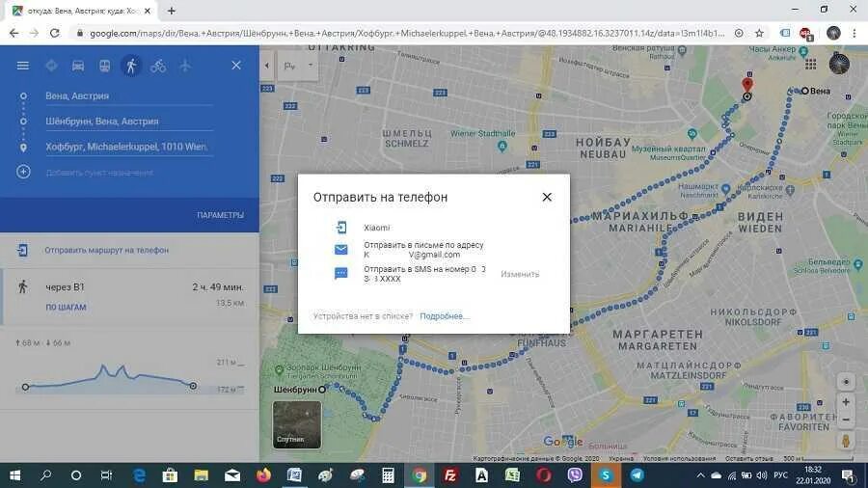Click Отправить маршрут на телефон link
This screenshot has height=488, width=868.
(106, 250)
